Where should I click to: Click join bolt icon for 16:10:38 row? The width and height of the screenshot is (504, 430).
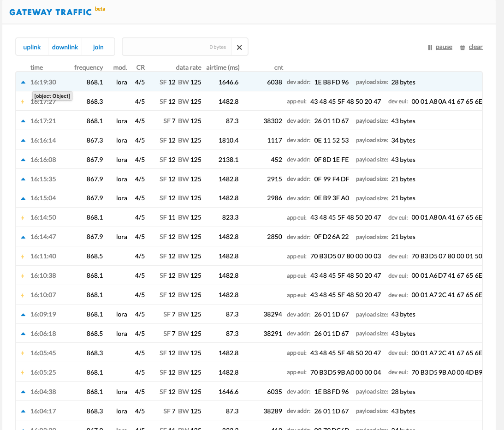pos(23,275)
